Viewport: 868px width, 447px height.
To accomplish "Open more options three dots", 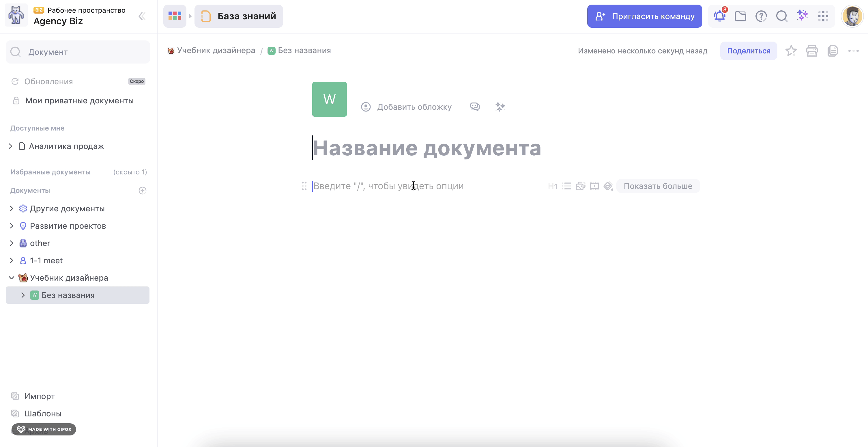I will click(854, 51).
